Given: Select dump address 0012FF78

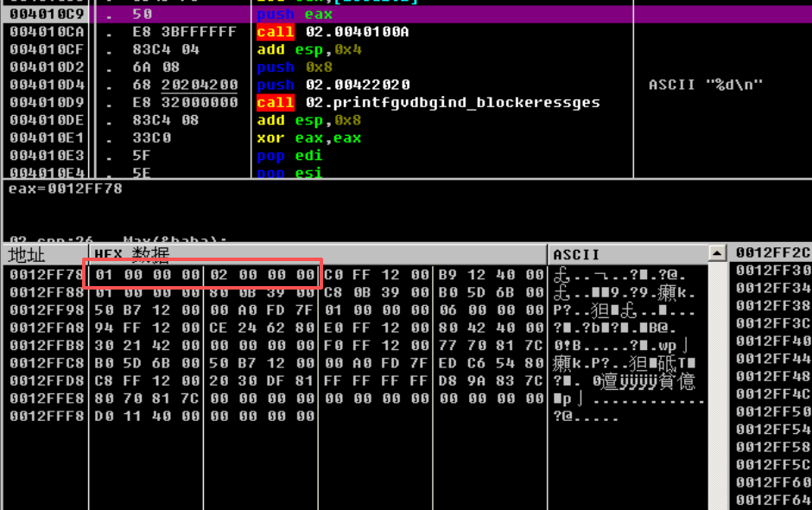Looking at the screenshot, I should [x=47, y=275].
